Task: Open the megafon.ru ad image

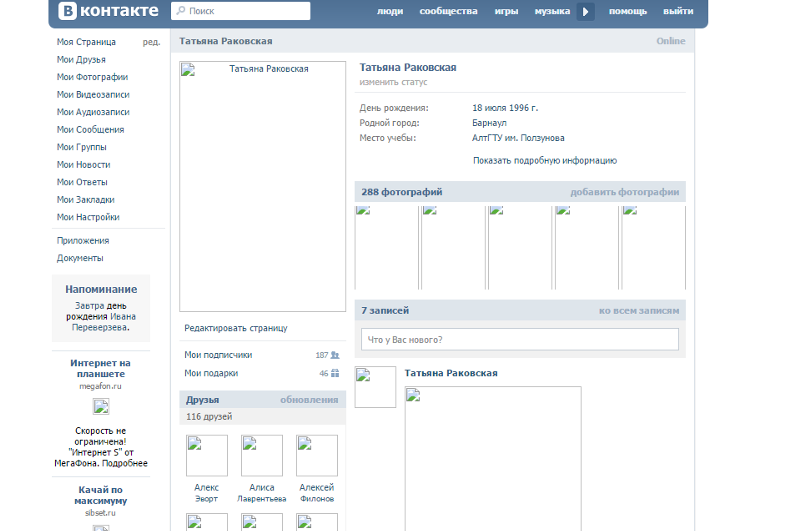Action: 101,407
